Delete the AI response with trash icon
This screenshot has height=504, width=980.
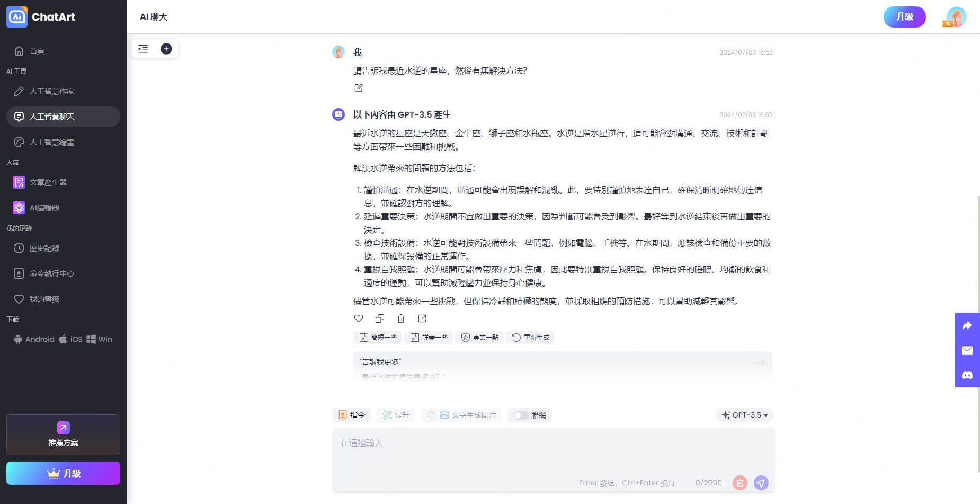coord(401,319)
